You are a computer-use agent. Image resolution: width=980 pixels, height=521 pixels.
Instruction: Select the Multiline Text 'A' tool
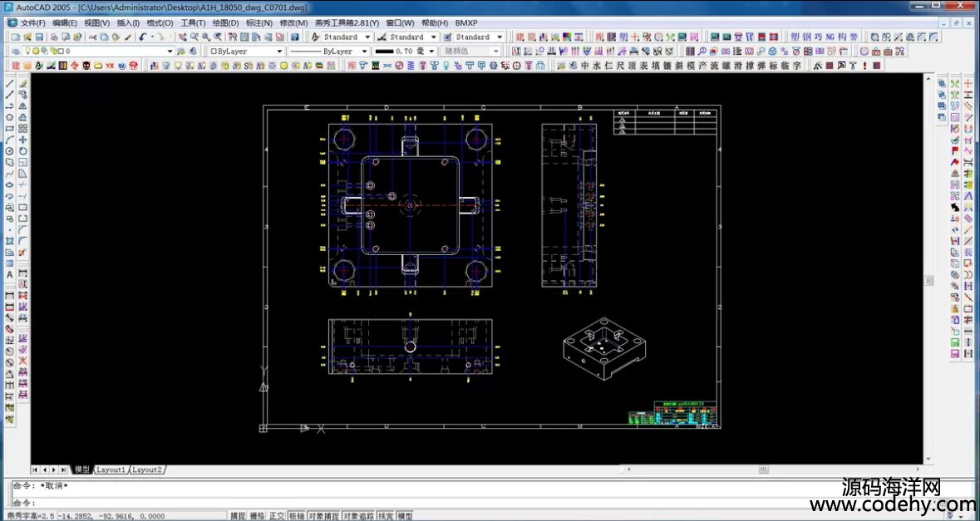tap(9, 274)
